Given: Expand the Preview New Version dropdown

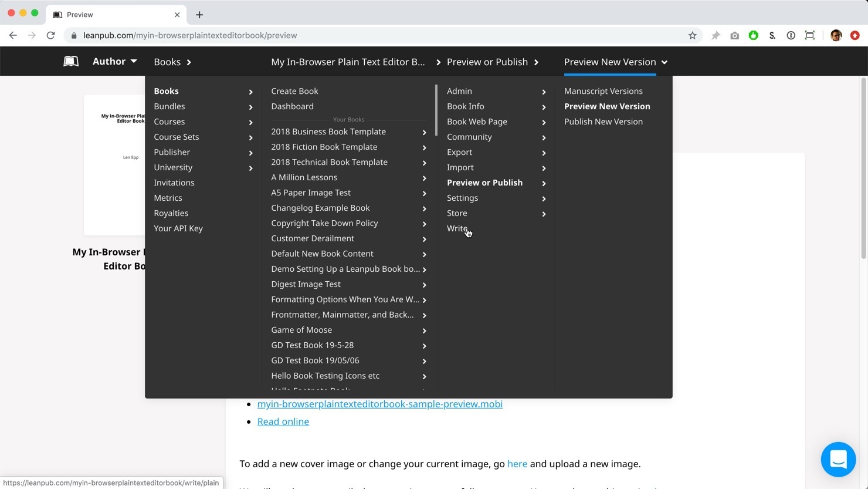Looking at the screenshot, I should coord(615,62).
